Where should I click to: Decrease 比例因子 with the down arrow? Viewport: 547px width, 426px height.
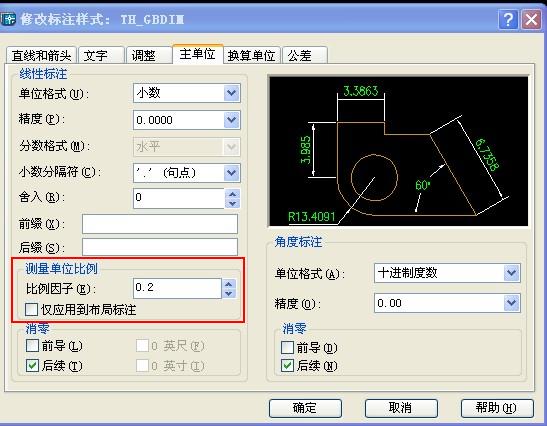[x=229, y=293]
